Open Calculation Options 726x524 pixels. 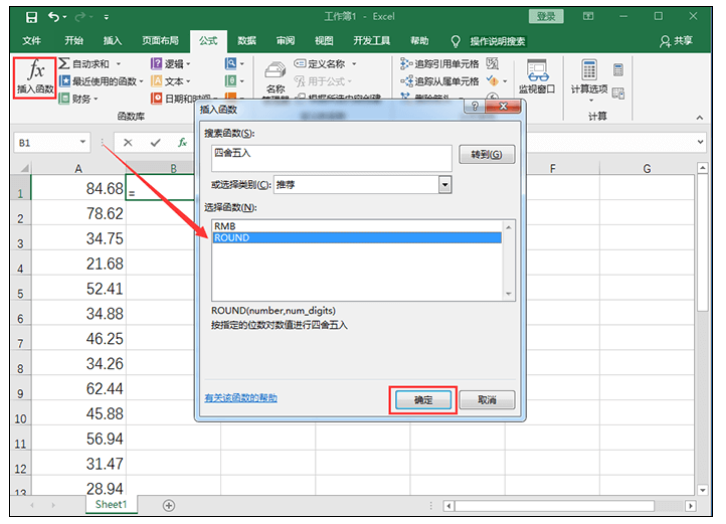(589, 80)
